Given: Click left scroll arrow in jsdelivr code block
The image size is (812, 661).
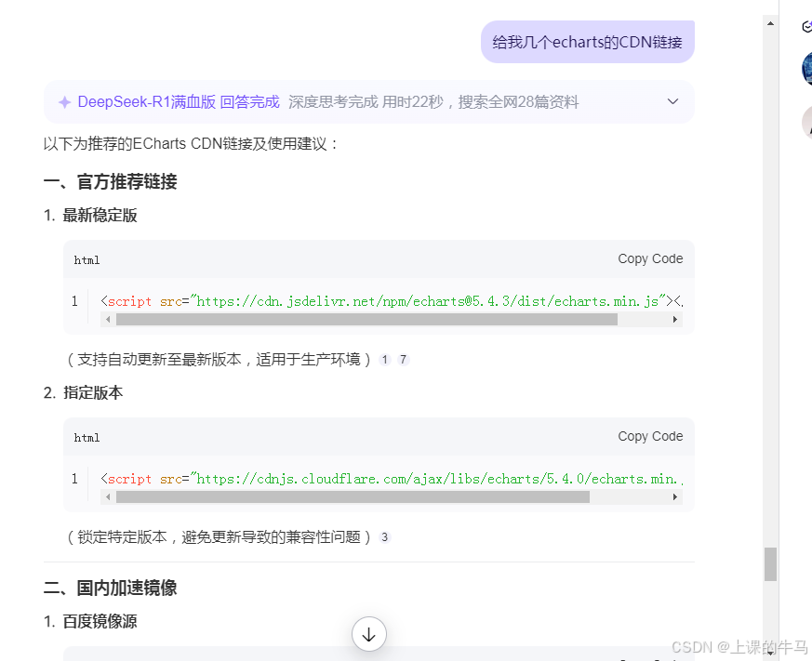Looking at the screenshot, I should tap(108, 320).
